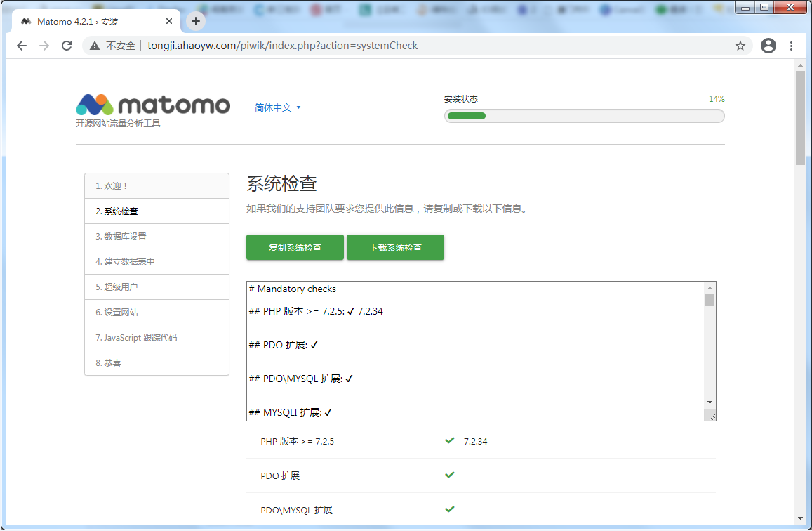Select step 6. 设置网站
The height and width of the screenshot is (531, 812).
point(157,313)
